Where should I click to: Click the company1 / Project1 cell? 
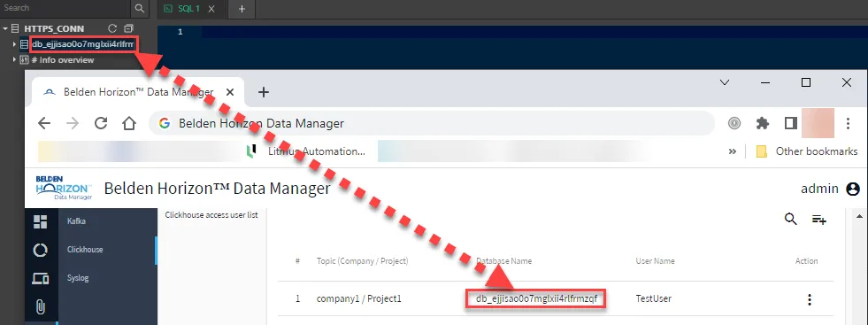coord(358,299)
